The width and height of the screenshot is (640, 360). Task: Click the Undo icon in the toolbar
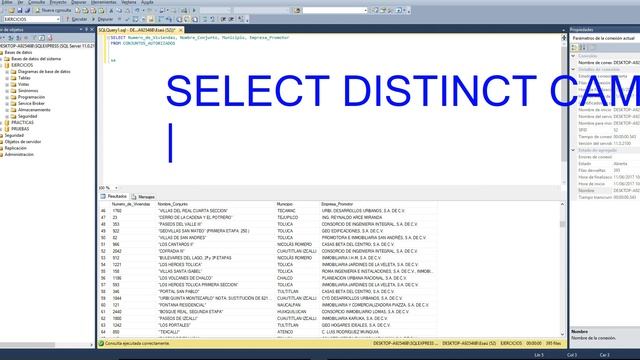tap(138, 10)
